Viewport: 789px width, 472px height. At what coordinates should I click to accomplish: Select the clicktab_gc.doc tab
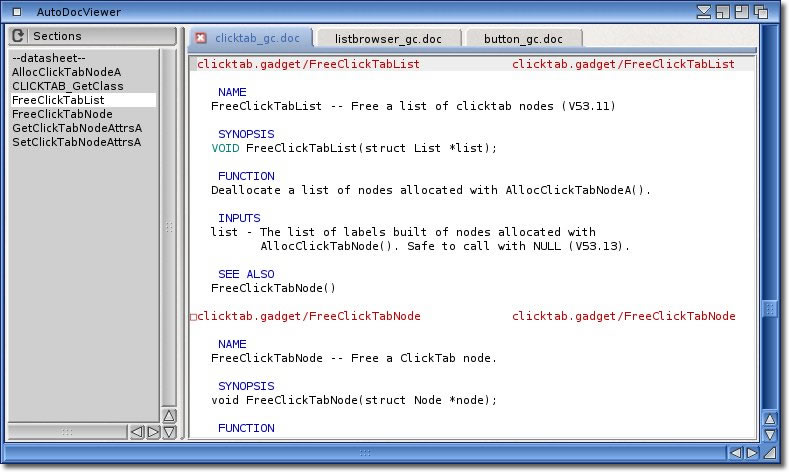(x=256, y=38)
